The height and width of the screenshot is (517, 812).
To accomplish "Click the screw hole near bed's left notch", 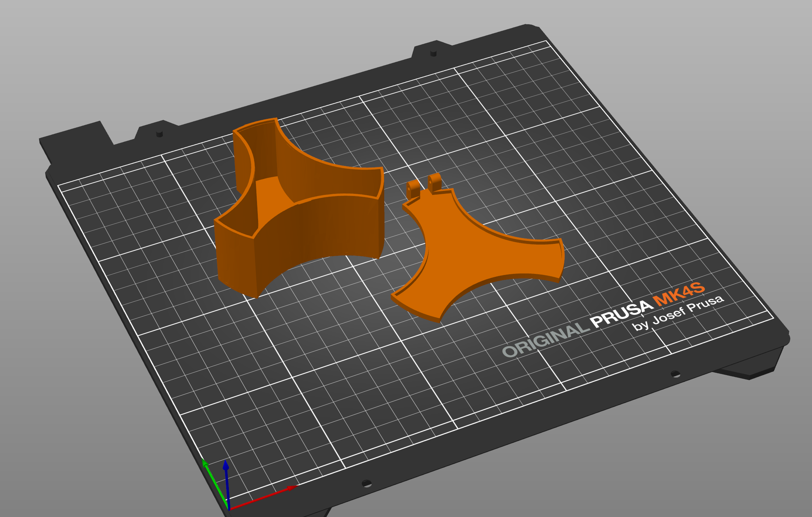I will click(x=159, y=134).
